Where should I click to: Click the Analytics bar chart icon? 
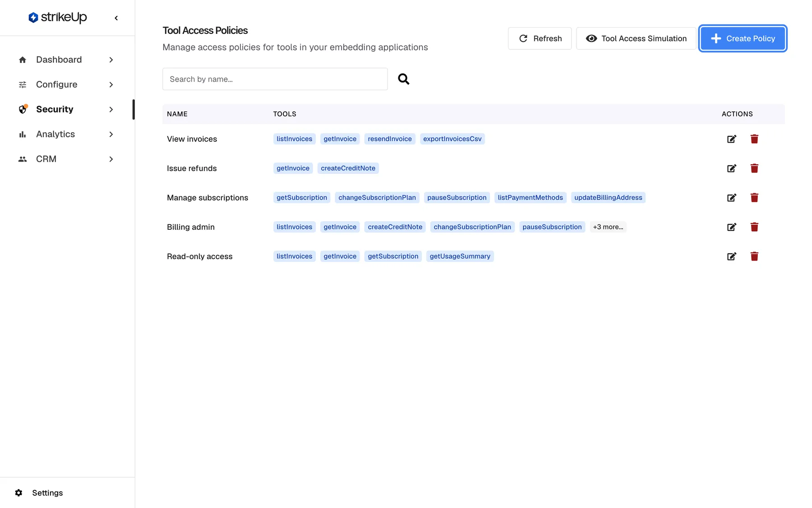click(23, 134)
